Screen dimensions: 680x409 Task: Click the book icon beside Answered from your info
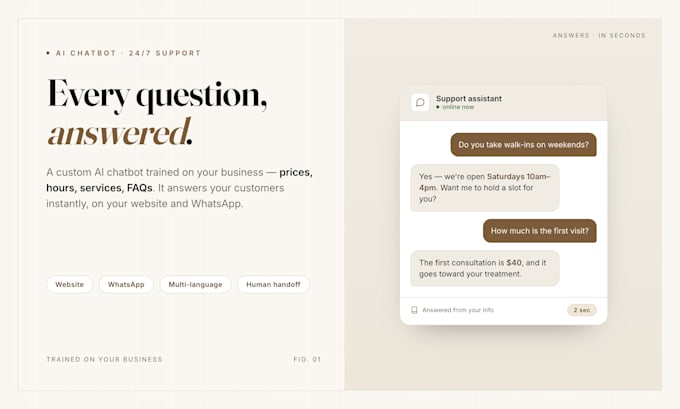click(414, 310)
